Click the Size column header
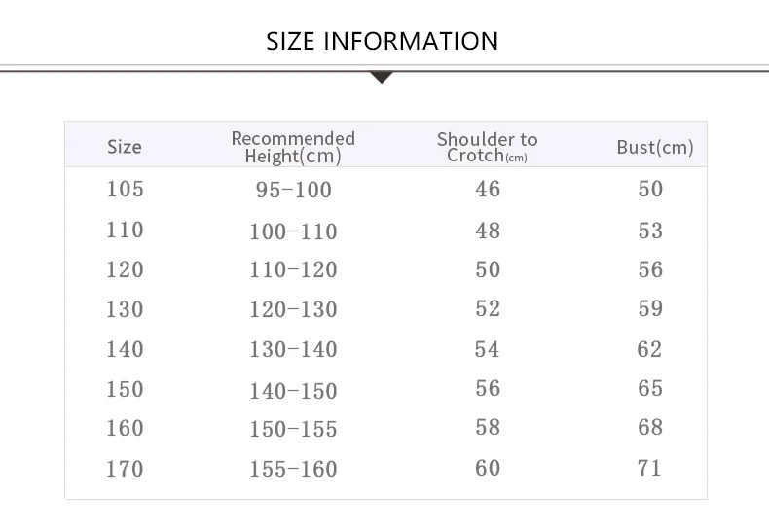769x532 pixels. click(124, 147)
